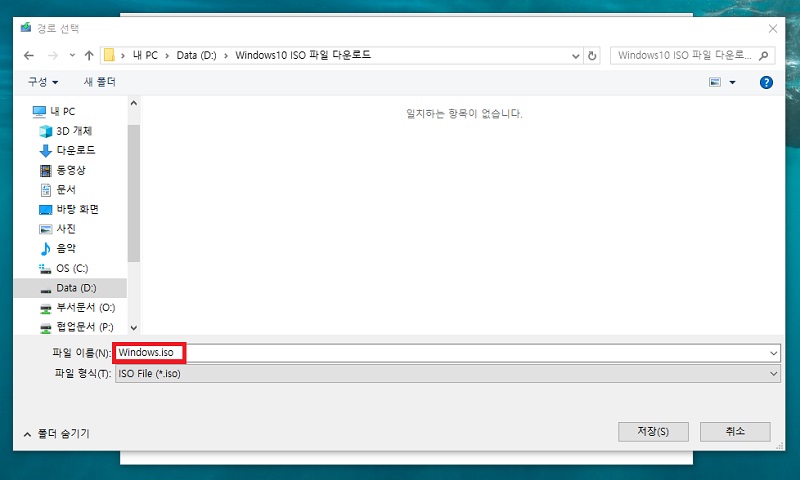
Task: Change view with the view icon
Action: point(715,82)
